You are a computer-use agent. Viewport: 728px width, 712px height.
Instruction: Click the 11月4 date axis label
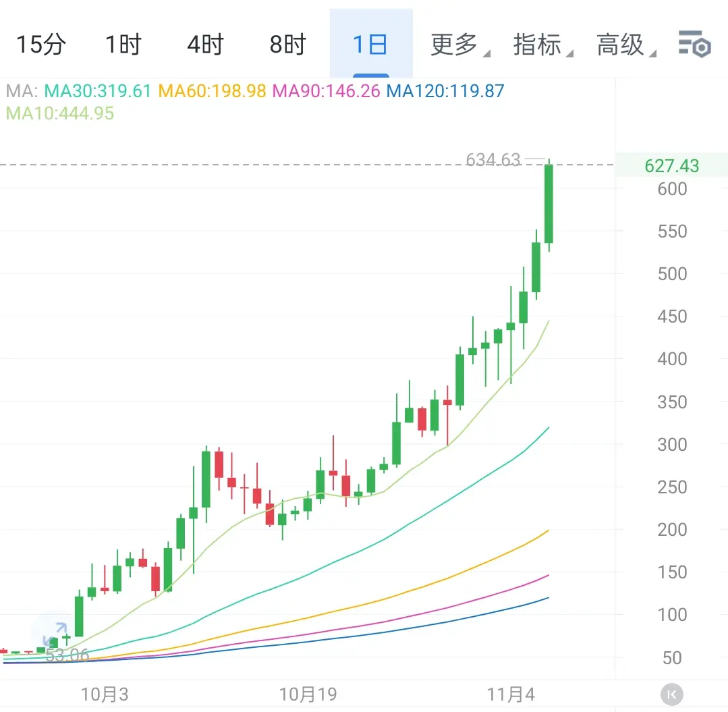pyautogui.click(x=511, y=694)
